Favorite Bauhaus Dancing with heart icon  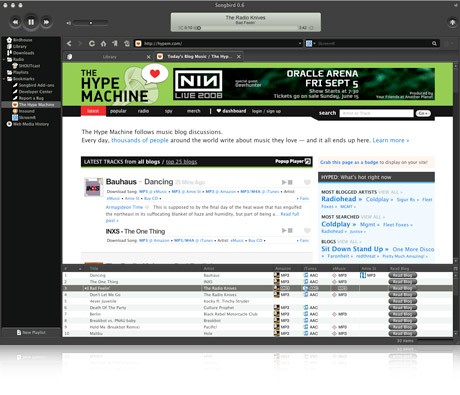(x=307, y=182)
